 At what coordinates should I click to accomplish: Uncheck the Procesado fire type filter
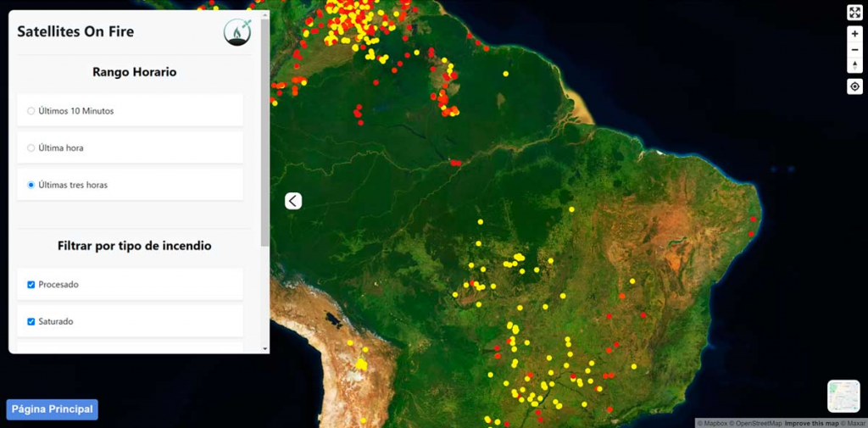coord(31,285)
